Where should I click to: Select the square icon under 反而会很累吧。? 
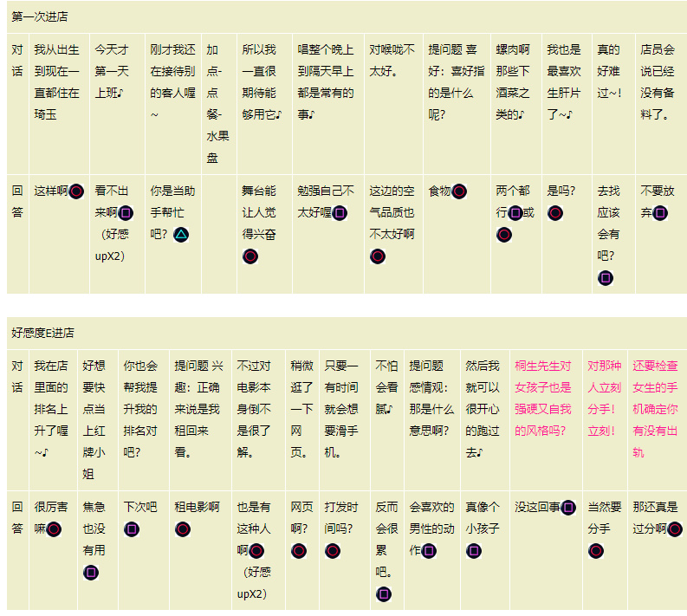point(384,594)
